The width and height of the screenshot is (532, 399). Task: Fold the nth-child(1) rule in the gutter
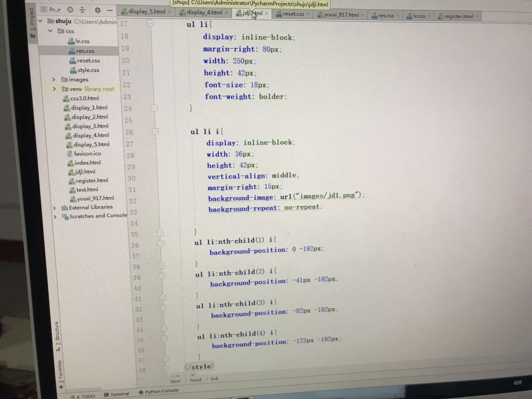[x=160, y=244]
